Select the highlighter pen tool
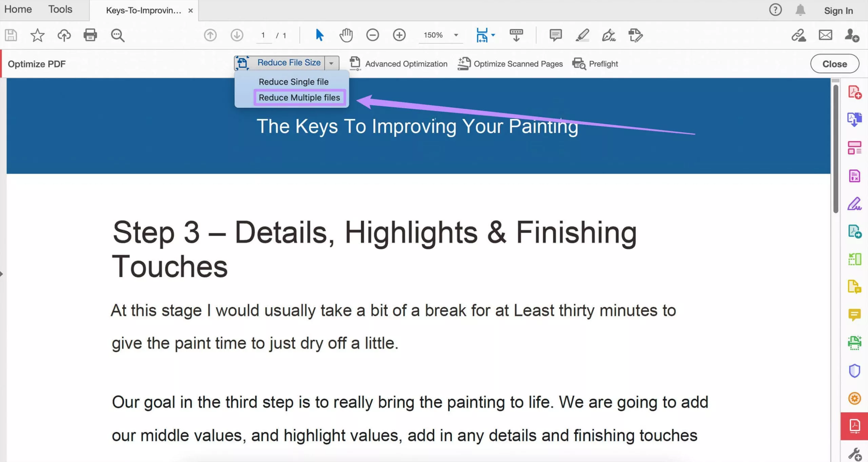The height and width of the screenshot is (462, 868). point(582,35)
